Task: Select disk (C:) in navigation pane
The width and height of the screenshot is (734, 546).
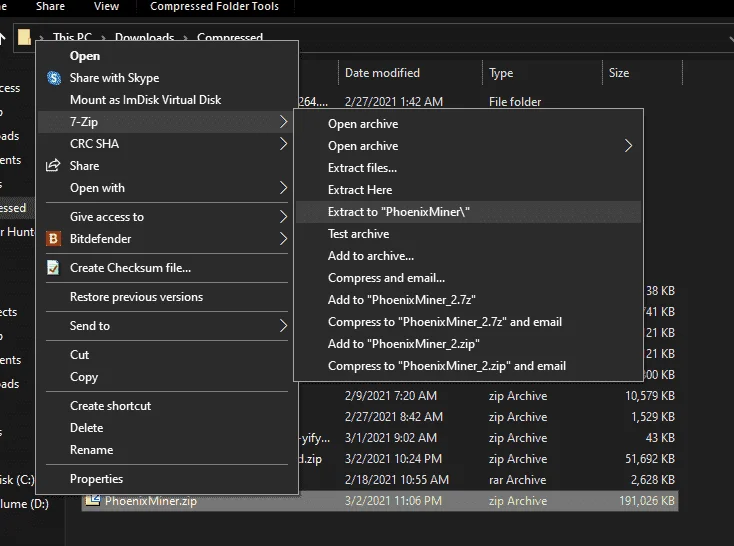Action: 17,480
